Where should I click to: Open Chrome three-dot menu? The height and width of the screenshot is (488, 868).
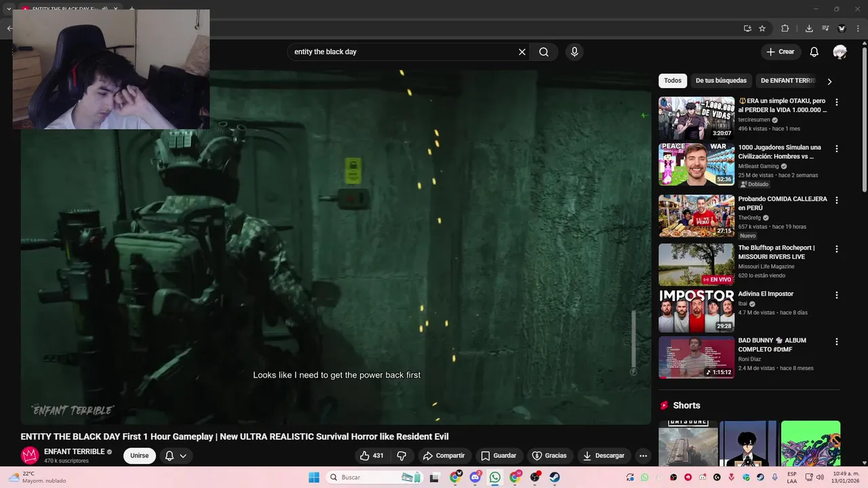[859, 28]
